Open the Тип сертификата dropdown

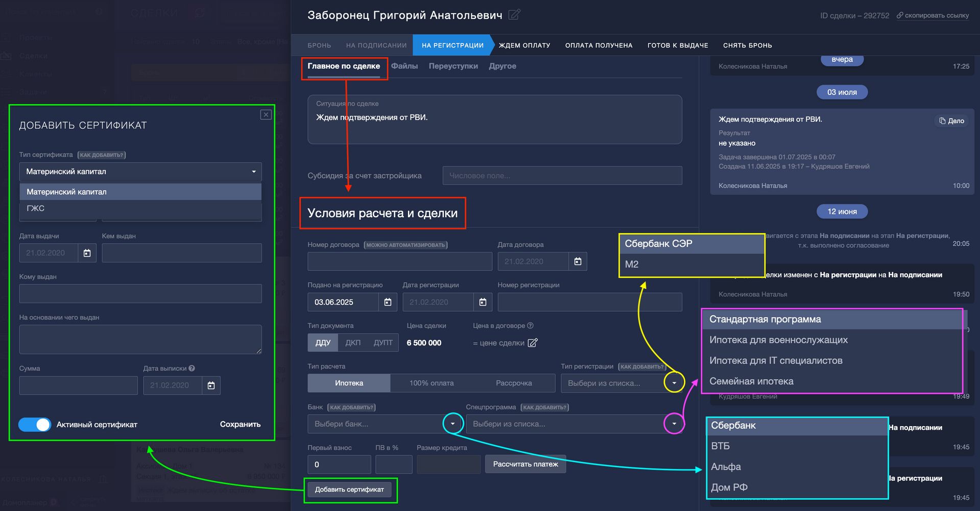(x=140, y=172)
